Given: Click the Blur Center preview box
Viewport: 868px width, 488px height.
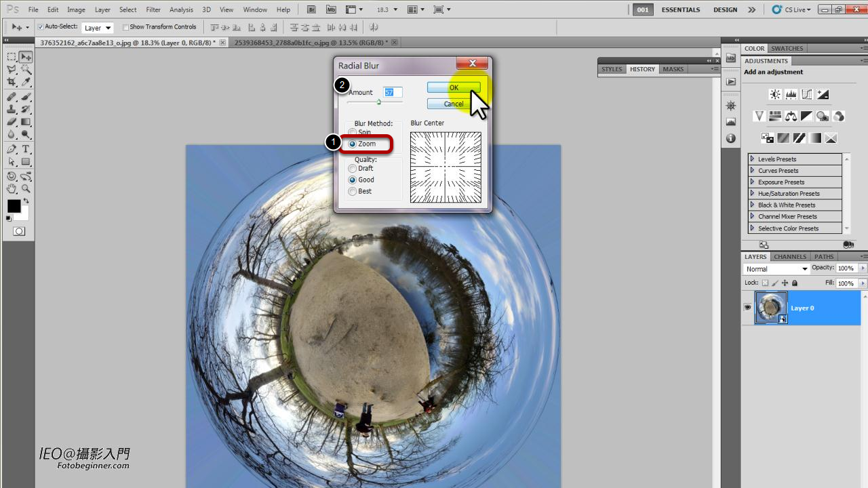Looking at the screenshot, I should pos(446,167).
